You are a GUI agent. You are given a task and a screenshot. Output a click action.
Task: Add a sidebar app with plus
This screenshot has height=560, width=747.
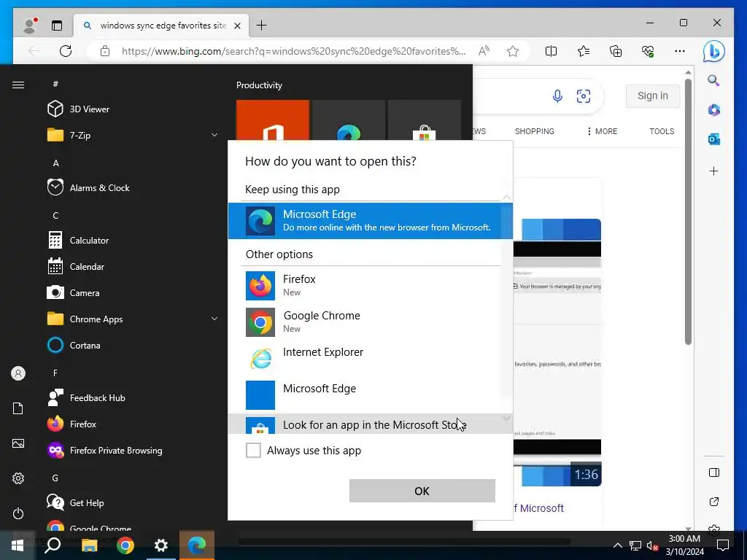click(713, 171)
